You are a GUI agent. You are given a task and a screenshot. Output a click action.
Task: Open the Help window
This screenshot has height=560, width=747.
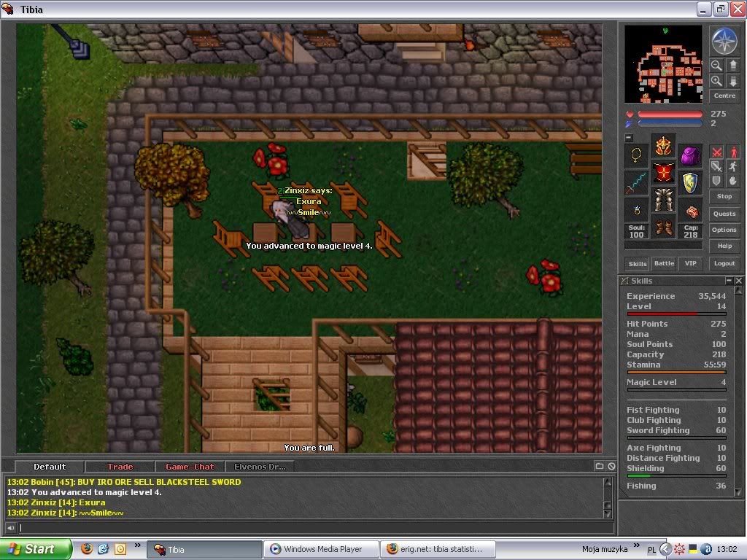click(724, 246)
